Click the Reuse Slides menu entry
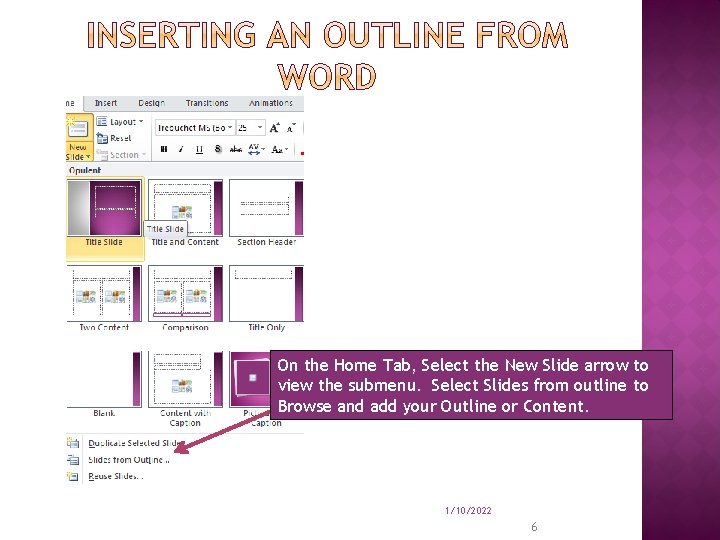 pos(116,476)
